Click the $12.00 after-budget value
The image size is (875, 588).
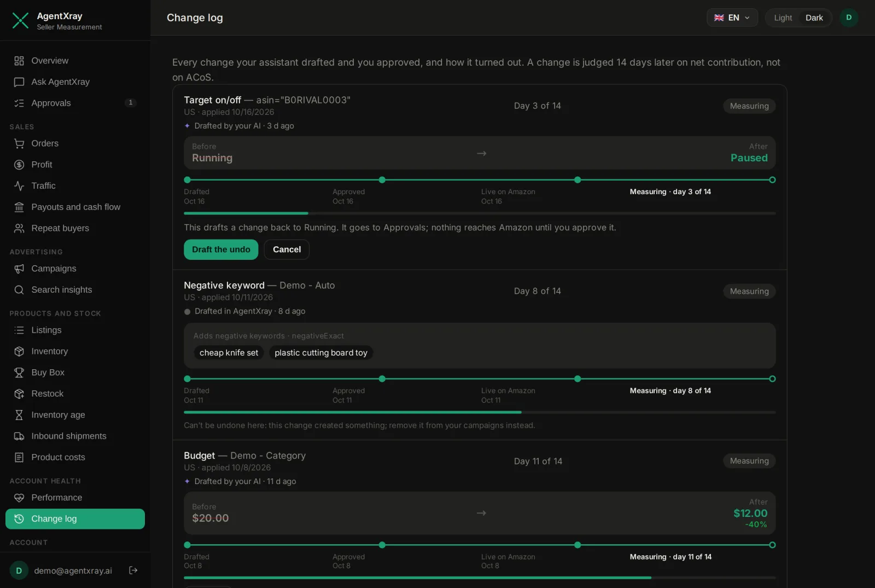click(x=750, y=514)
